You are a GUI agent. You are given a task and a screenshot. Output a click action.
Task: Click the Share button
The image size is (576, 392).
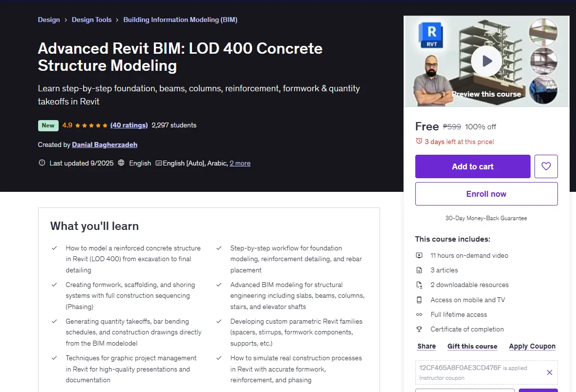coord(427,346)
